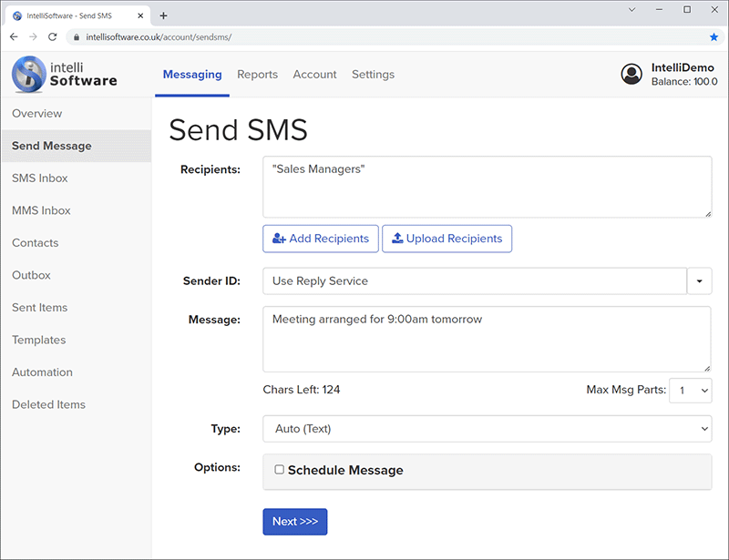The width and height of the screenshot is (729, 560).
Task: Open the Max Msg Parts dropdown
Action: (x=691, y=390)
